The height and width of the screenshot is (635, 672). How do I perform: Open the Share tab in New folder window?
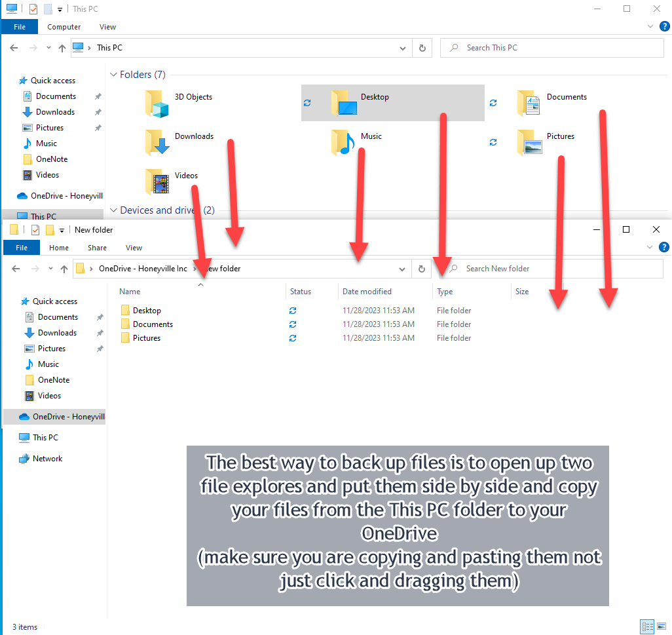pos(98,248)
